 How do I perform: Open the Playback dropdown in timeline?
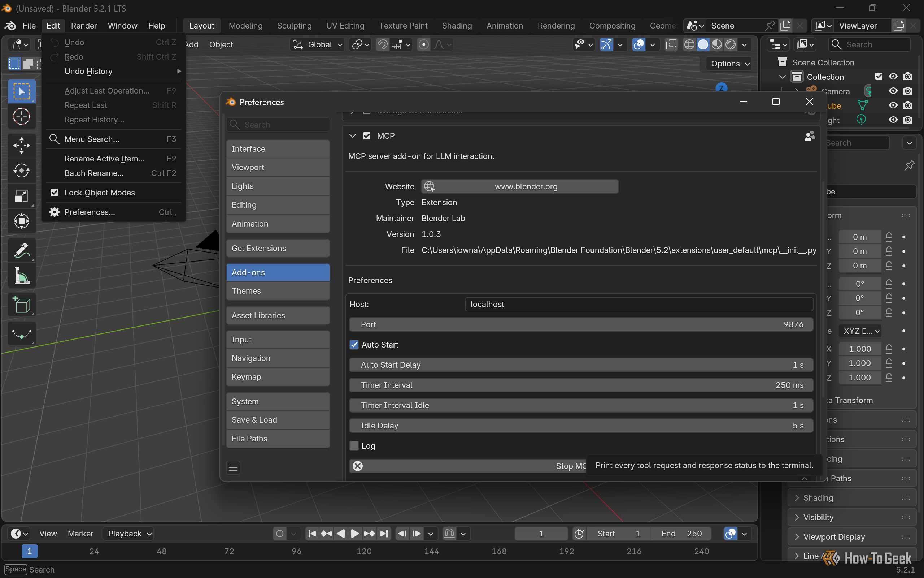[128, 534]
